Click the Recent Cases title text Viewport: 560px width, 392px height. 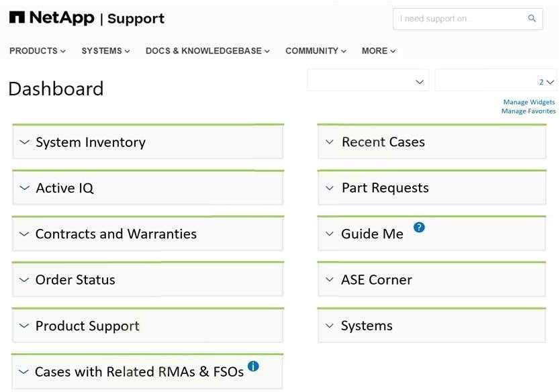[383, 142]
